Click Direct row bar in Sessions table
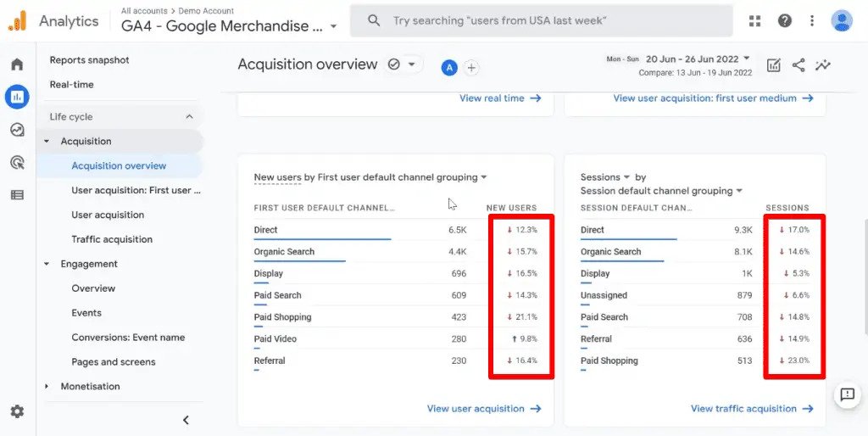 629,239
